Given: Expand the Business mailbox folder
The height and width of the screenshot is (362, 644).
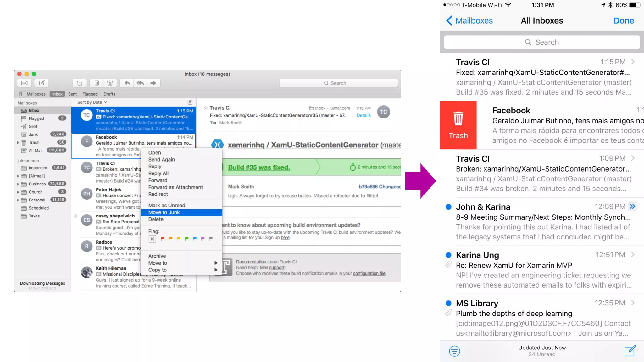Looking at the screenshot, I should 18,184.
